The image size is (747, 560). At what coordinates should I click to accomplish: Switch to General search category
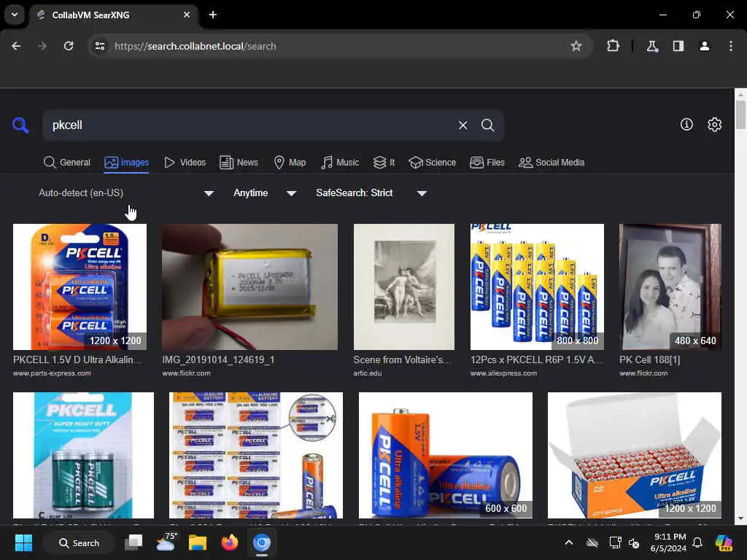coord(66,163)
